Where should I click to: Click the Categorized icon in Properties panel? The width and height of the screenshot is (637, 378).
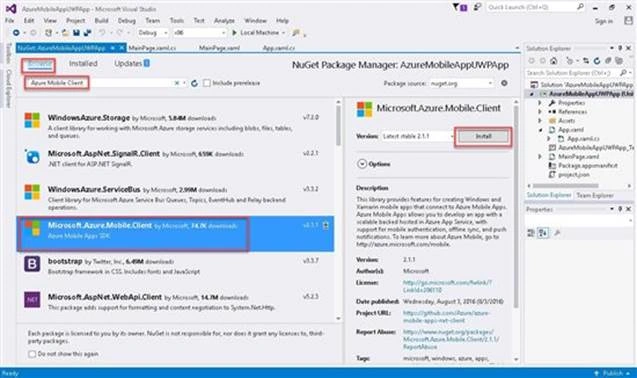coord(531,233)
